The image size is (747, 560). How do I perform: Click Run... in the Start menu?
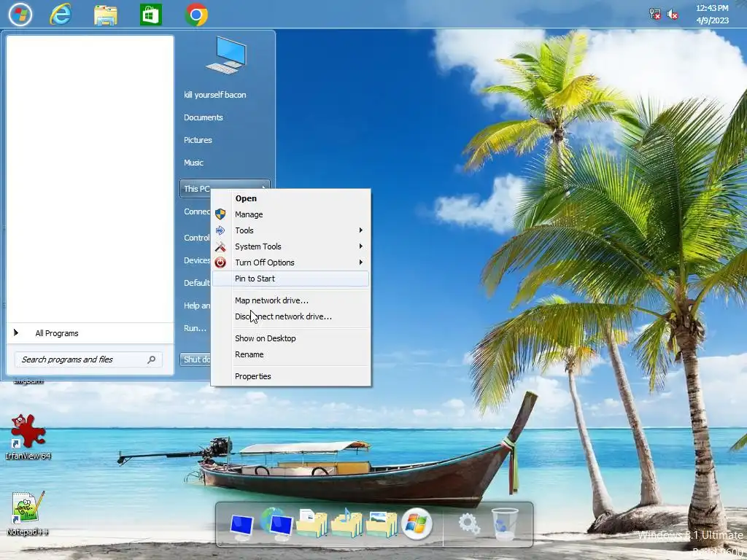[195, 328]
